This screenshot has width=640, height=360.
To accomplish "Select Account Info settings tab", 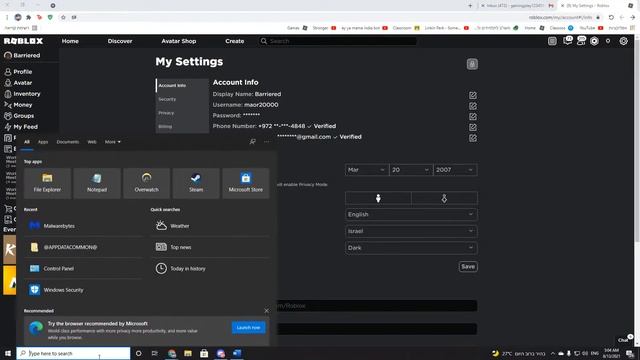I will point(182,85).
